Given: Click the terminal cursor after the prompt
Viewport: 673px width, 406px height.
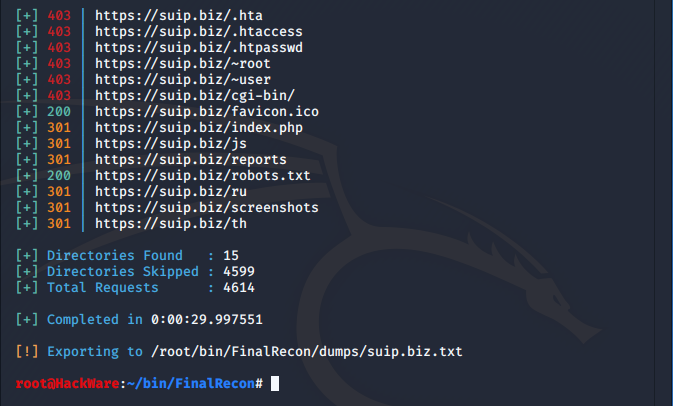Looking at the screenshot, I should pyautogui.click(x=275, y=383).
